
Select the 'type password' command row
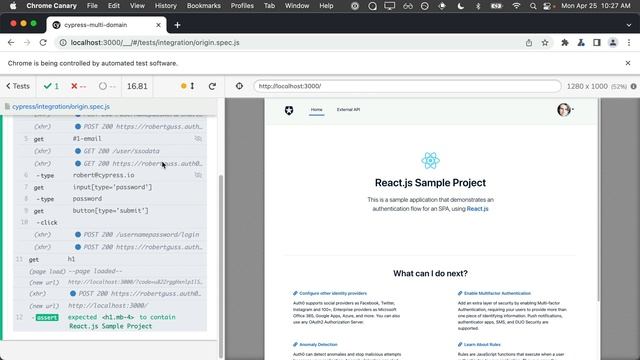[x=110, y=199]
